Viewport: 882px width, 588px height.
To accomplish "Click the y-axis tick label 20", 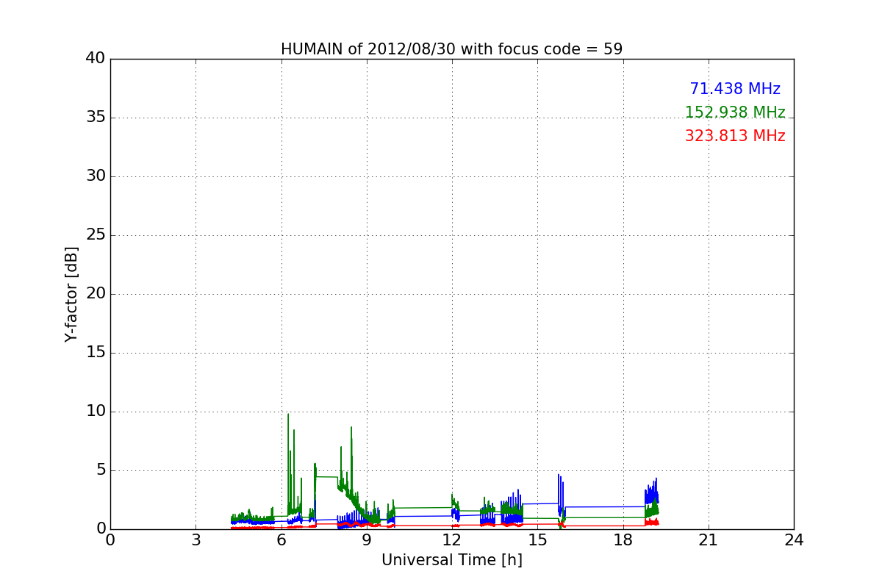I will tap(96, 294).
